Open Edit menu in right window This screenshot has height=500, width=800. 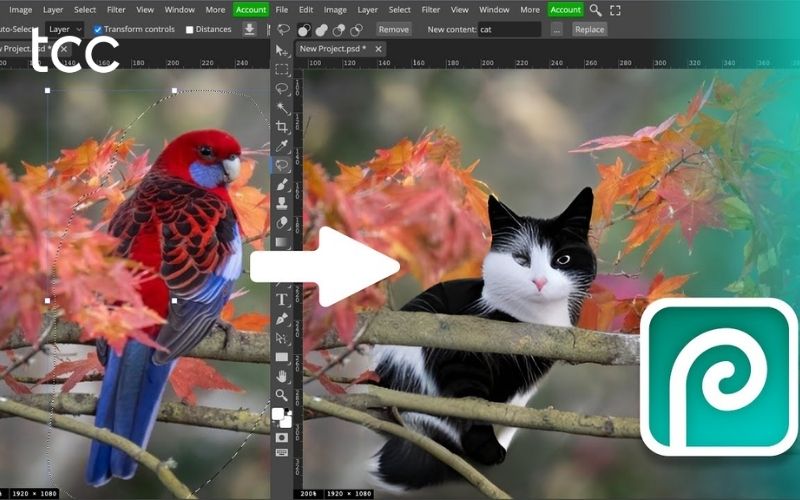tap(306, 10)
